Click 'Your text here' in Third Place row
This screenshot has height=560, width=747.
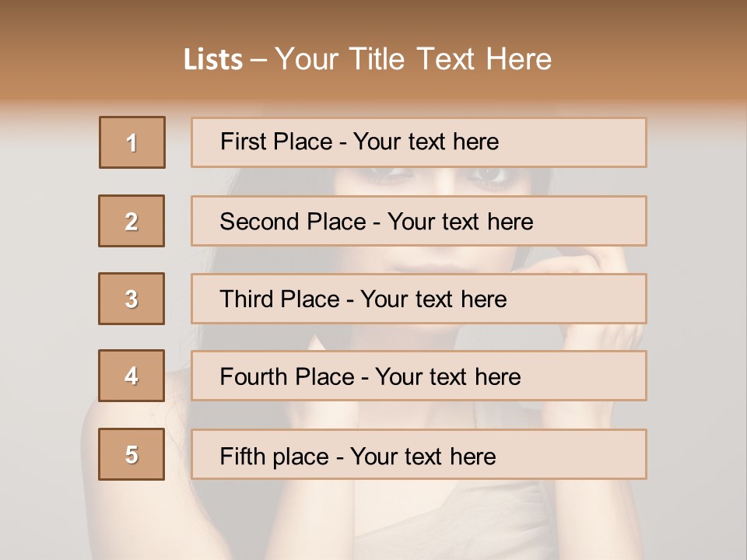click(x=433, y=299)
